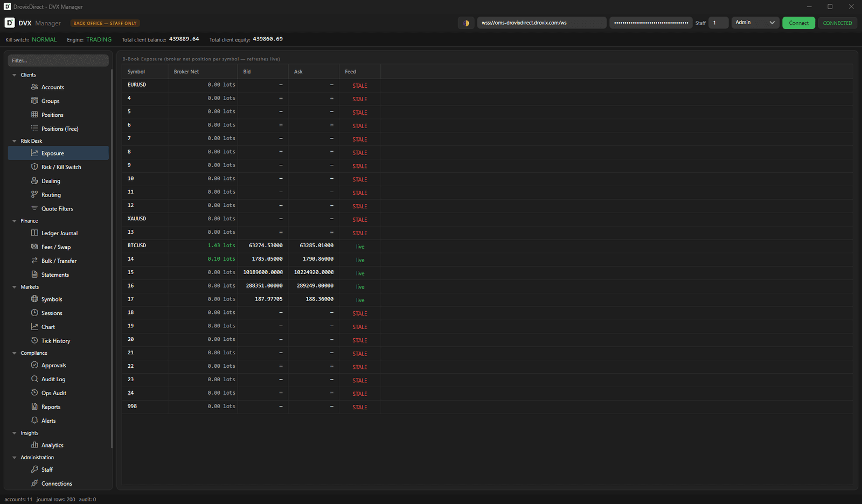Click the Ledger Journal book icon
The height and width of the screenshot is (504, 862).
34,233
